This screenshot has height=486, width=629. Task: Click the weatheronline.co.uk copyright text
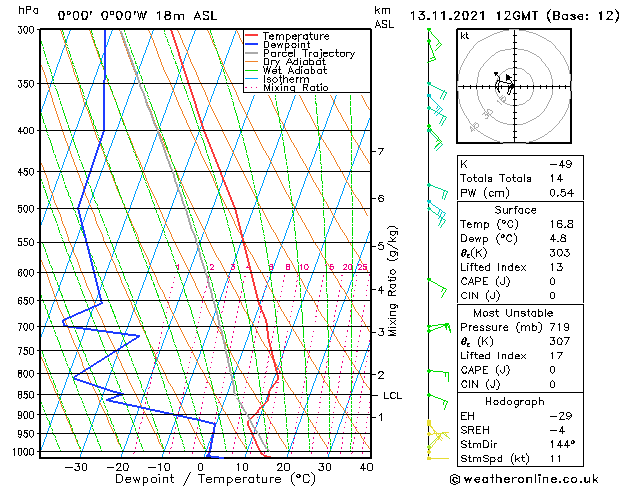tap(524, 479)
